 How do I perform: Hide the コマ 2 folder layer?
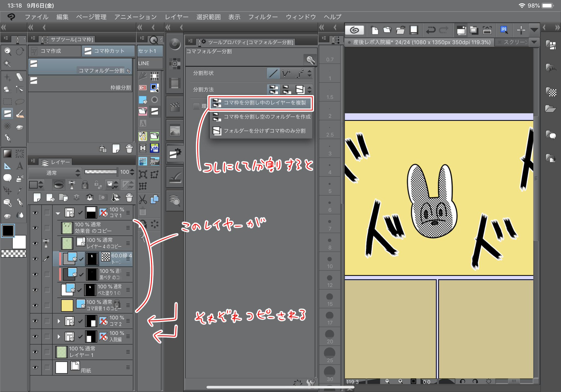click(x=35, y=321)
